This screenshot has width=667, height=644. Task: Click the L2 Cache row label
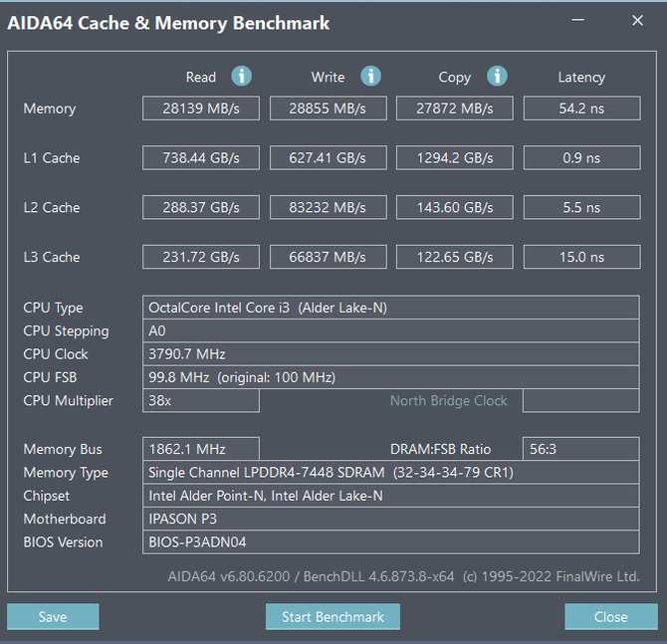pos(52,208)
